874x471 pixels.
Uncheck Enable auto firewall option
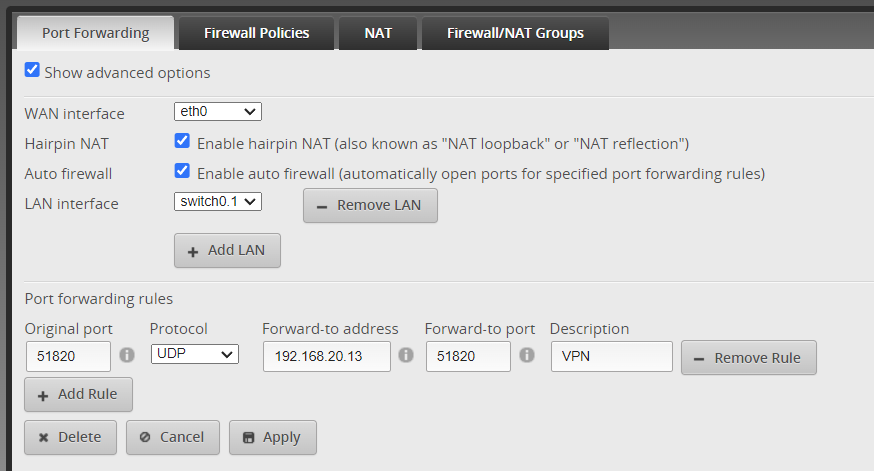(x=182, y=171)
